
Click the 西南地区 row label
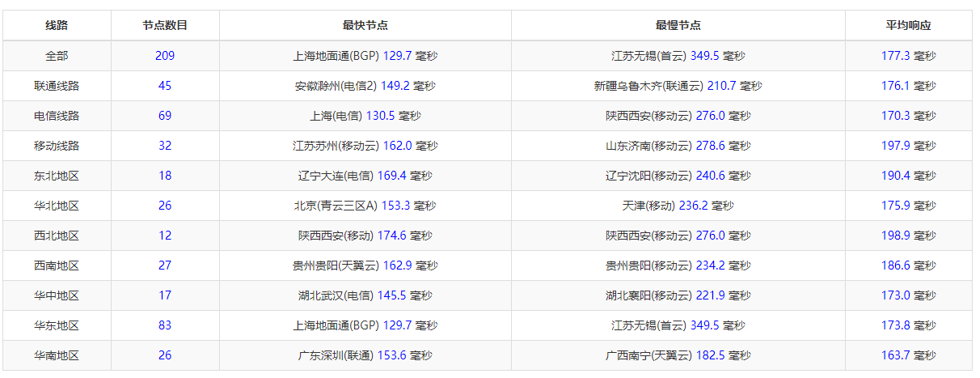[x=57, y=265]
